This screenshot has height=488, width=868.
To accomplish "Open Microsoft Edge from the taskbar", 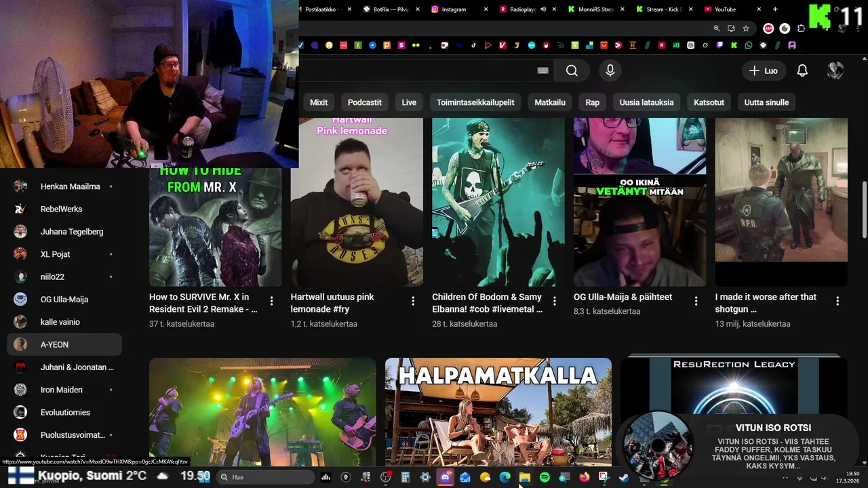I will pyautogui.click(x=505, y=477).
